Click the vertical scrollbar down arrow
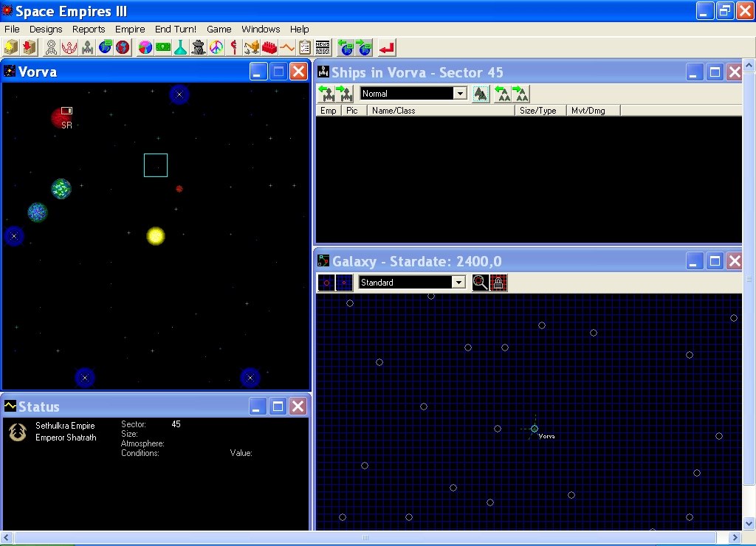 [749, 523]
